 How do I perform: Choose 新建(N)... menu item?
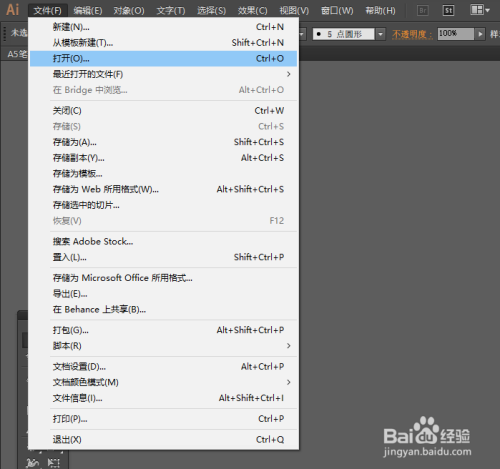[x=163, y=27]
